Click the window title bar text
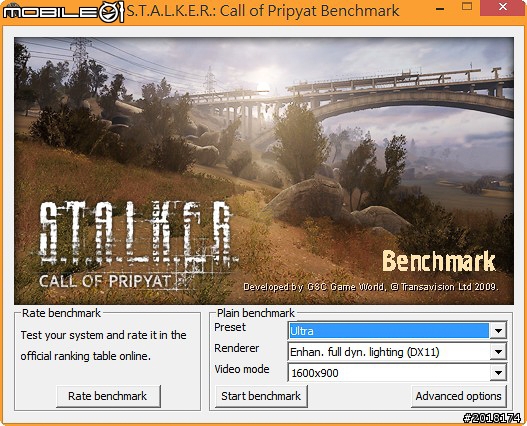Viewport: 527px width, 426px height. point(262,11)
